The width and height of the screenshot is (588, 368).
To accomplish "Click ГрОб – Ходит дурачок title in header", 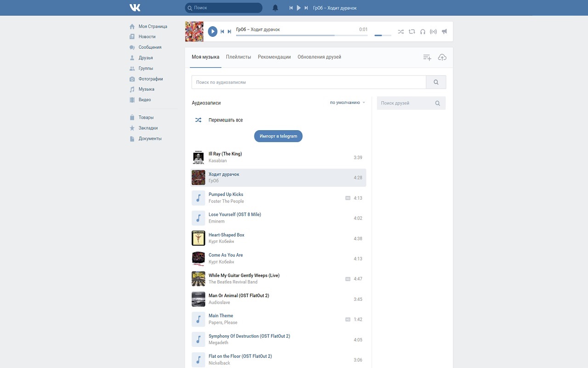I will coord(334,8).
